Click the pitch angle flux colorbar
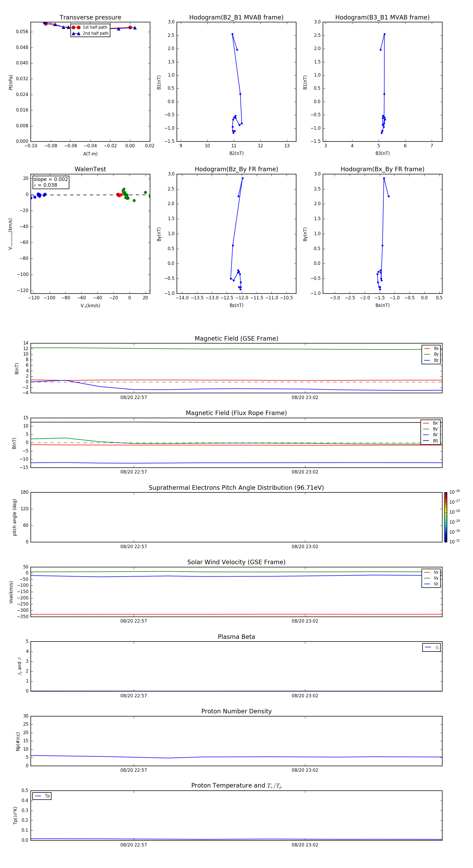This screenshot has height=868, width=473. click(446, 517)
